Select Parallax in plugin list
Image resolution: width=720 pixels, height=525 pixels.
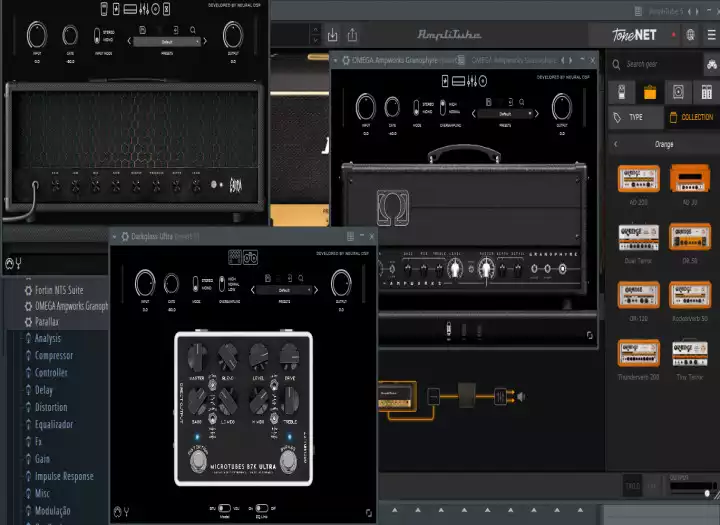[46, 322]
